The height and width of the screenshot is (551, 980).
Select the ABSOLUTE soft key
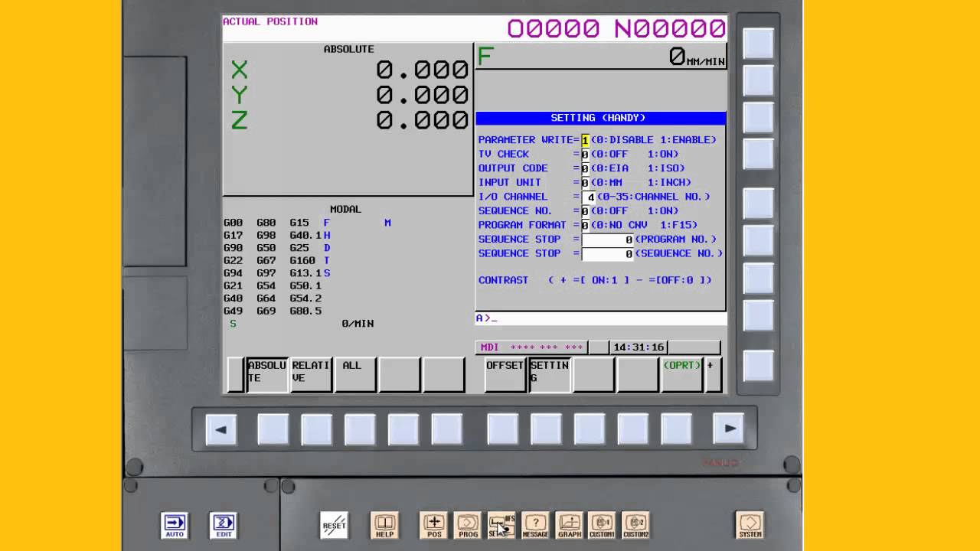coord(267,374)
